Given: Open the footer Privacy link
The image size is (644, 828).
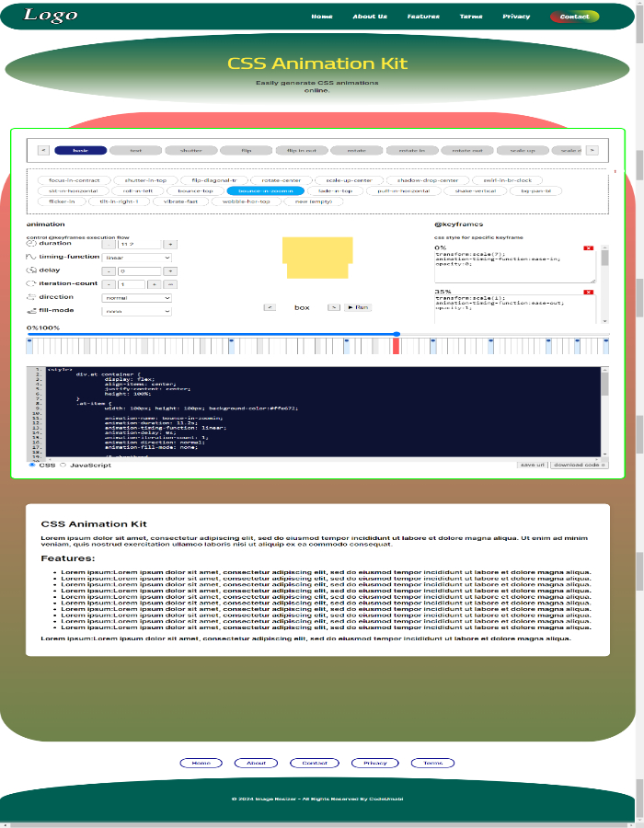Looking at the screenshot, I should pos(374,763).
